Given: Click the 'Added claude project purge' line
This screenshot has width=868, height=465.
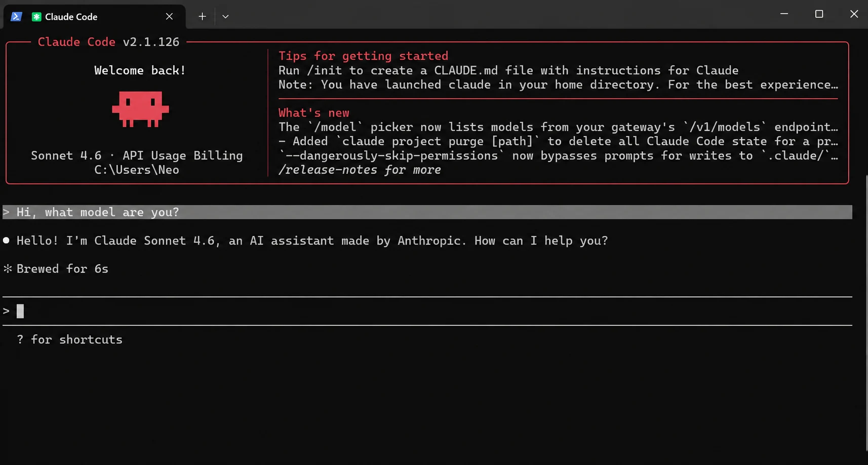Looking at the screenshot, I should pyautogui.click(x=558, y=141).
